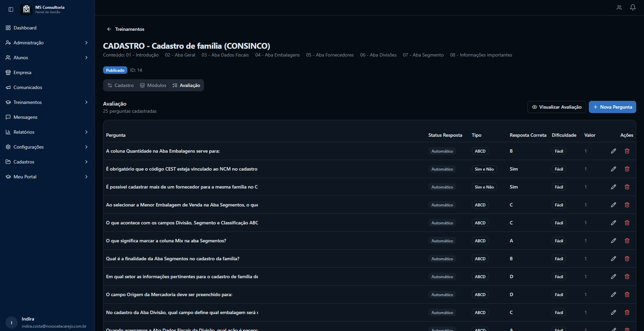
Task: Delete the 'O que acontece com os campos Divisão' question
Action: pos(627,223)
